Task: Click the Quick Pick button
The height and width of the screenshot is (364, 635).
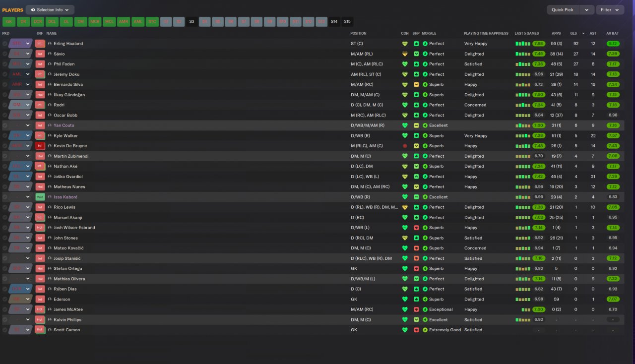Action: (x=563, y=10)
